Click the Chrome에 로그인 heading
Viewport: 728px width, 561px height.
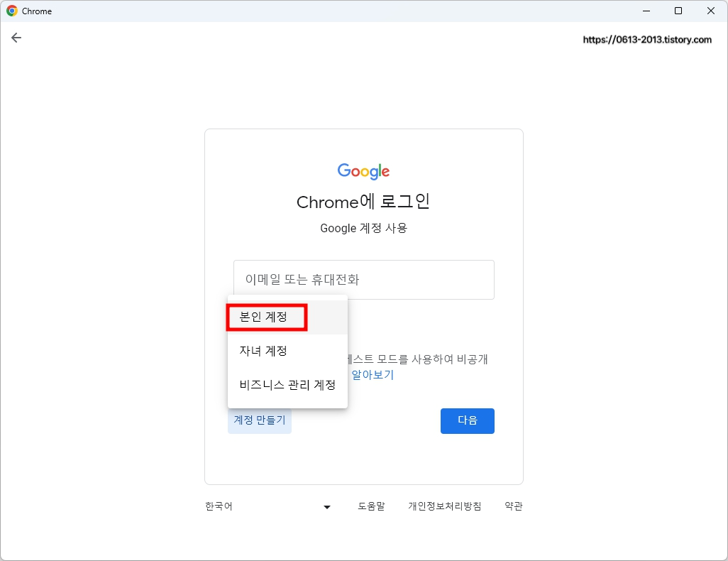pyautogui.click(x=363, y=202)
